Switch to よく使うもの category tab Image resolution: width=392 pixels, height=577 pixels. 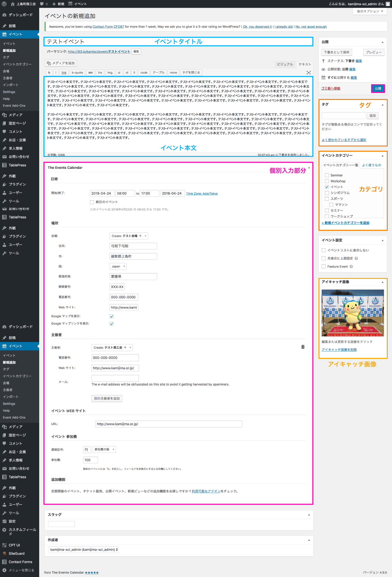click(x=371, y=165)
